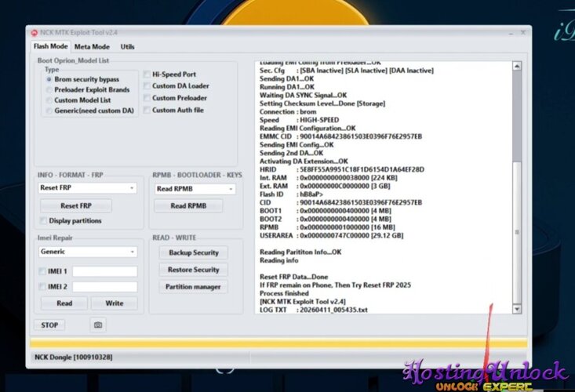
Task: Click the Backup Security button
Action: (193, 252)
